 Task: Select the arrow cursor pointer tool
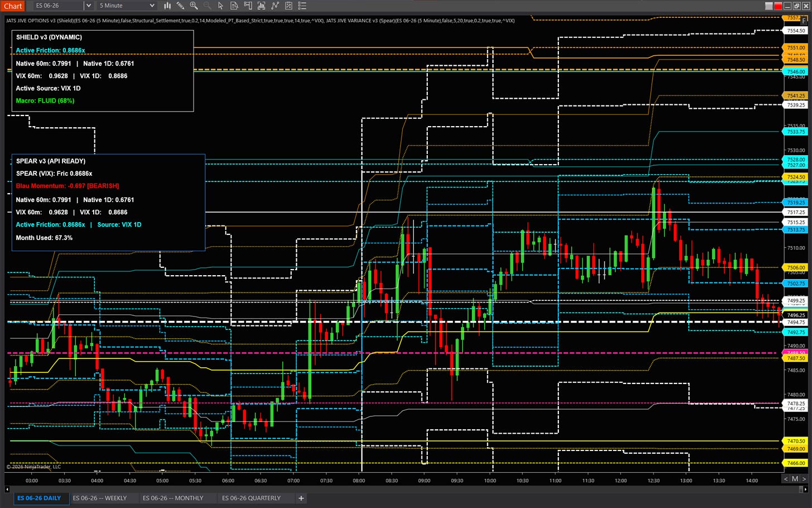[x=221, y=6]
